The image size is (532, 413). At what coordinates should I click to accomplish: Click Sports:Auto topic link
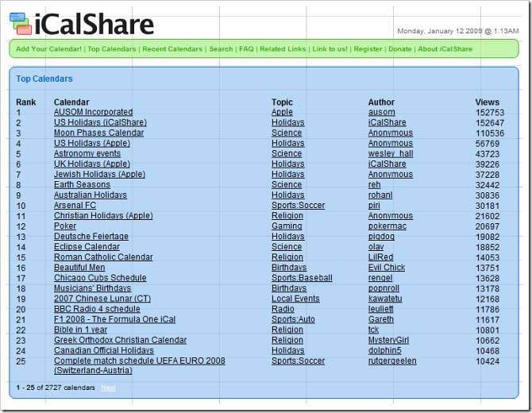pos(293,319)
